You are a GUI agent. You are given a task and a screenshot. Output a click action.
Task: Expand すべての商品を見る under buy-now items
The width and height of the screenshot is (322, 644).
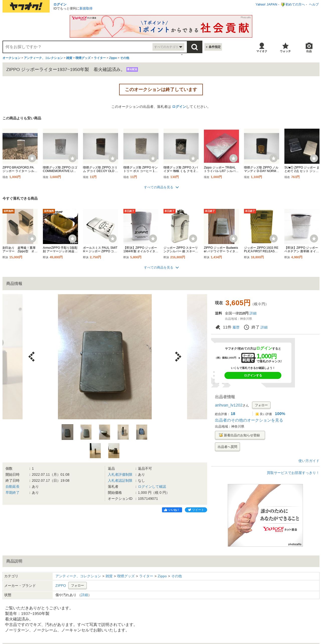161,268
